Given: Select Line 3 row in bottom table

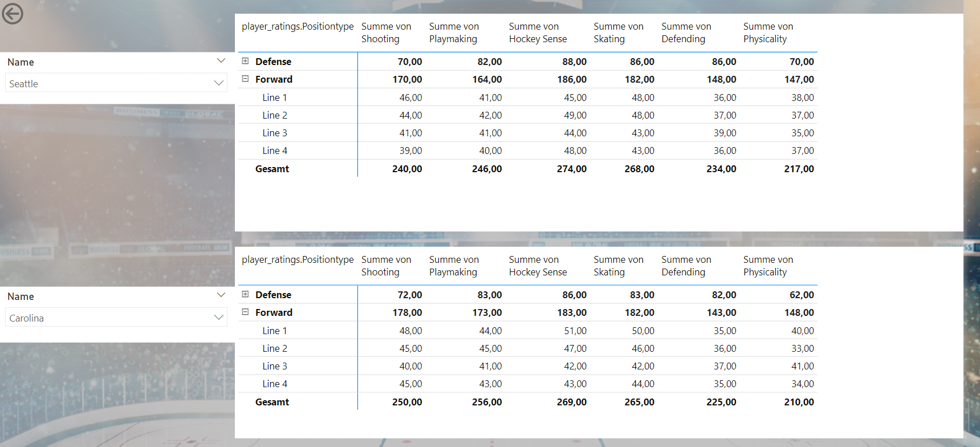Looking at the screenshot, I should (275, 366).
